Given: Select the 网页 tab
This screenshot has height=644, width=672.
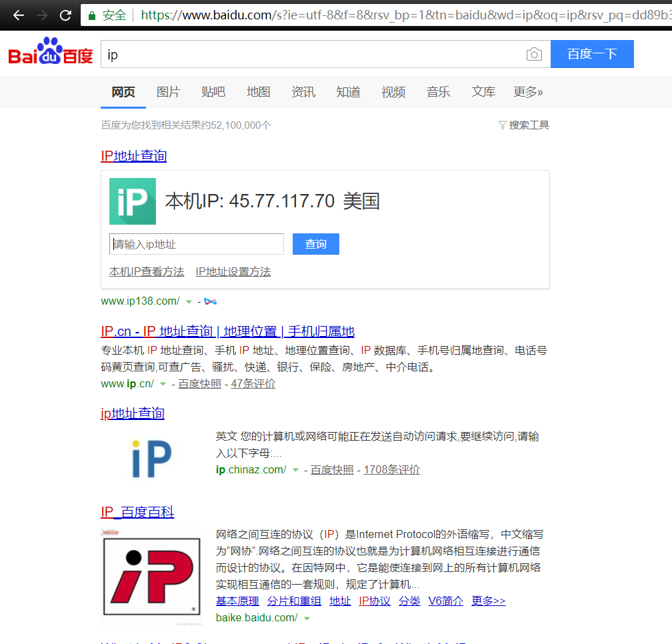Looking at the screenshot, I should click(123, 92).
